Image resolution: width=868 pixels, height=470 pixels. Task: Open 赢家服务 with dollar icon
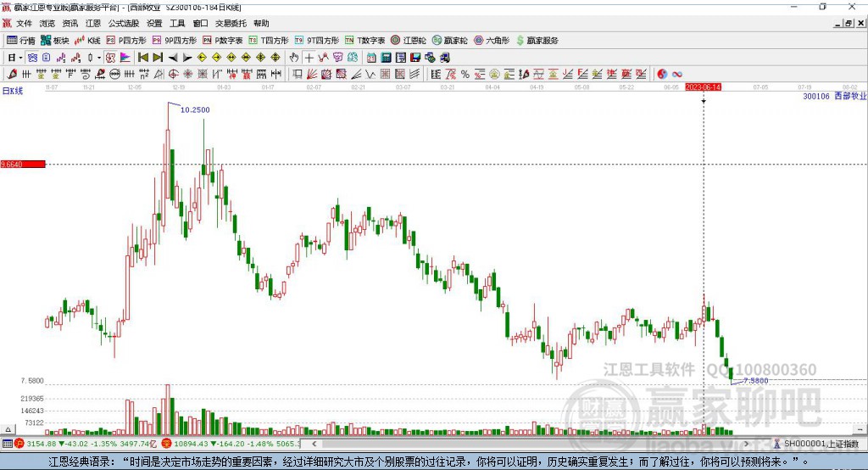pyautogui.click(x=537, y=41)
